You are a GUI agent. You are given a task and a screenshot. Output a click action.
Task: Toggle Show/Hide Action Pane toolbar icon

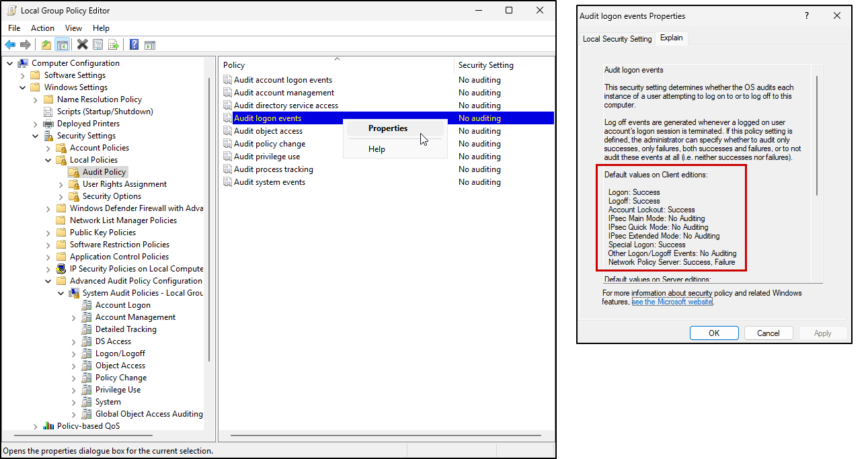(150, 45)
